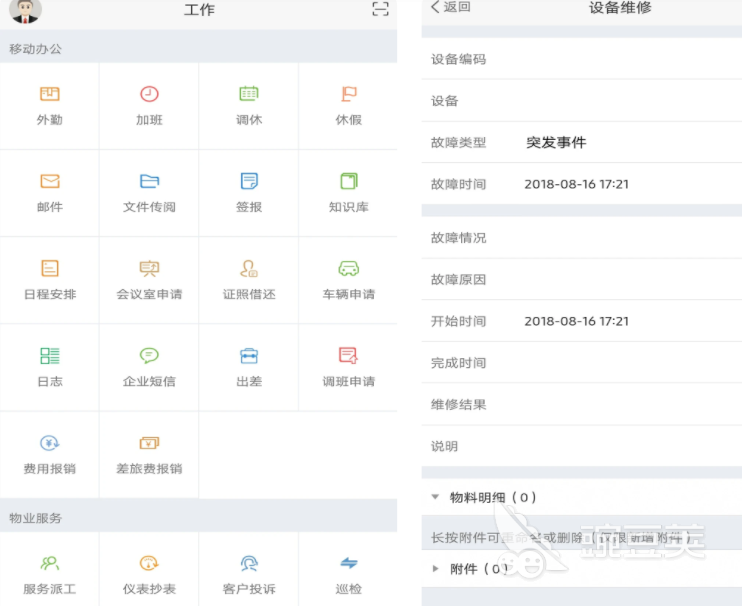Open the 费用报销 expense reimbursement icon
742x606 pixels.
coord(50,443)
